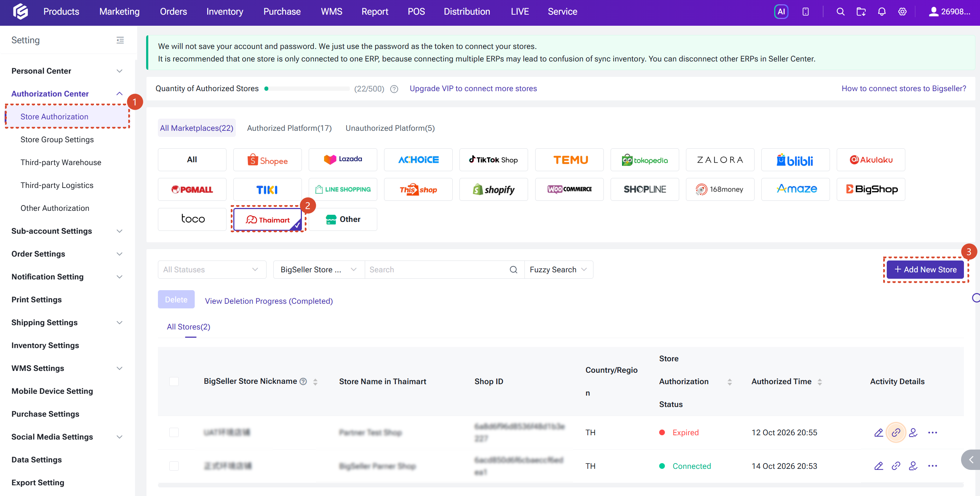Image resolution: width=980 pixels, height=496 pixels.
Task: Open the Inventory menu in top bar
Action: pyautogui.click(x=224, y=11)
